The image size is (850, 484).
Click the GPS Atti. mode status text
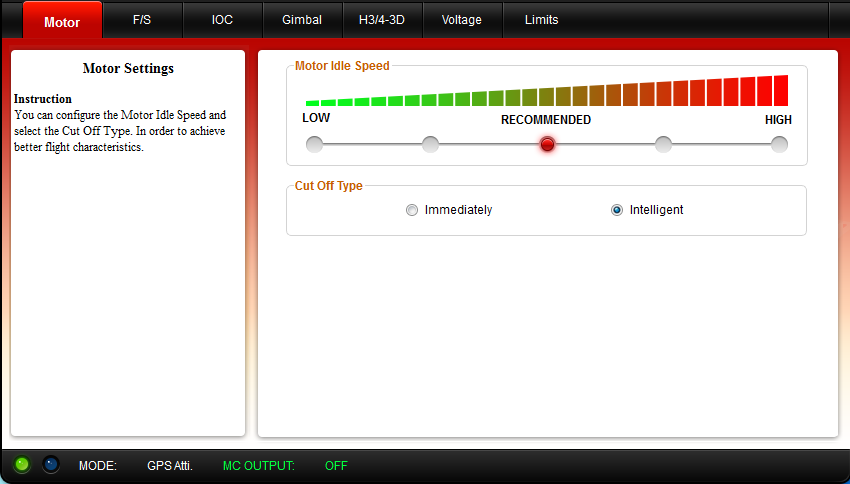170,466
